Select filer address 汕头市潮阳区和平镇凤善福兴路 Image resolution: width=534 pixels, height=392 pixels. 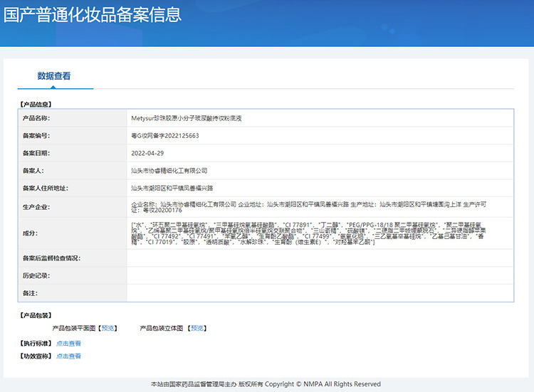click(x=172, y=188)
